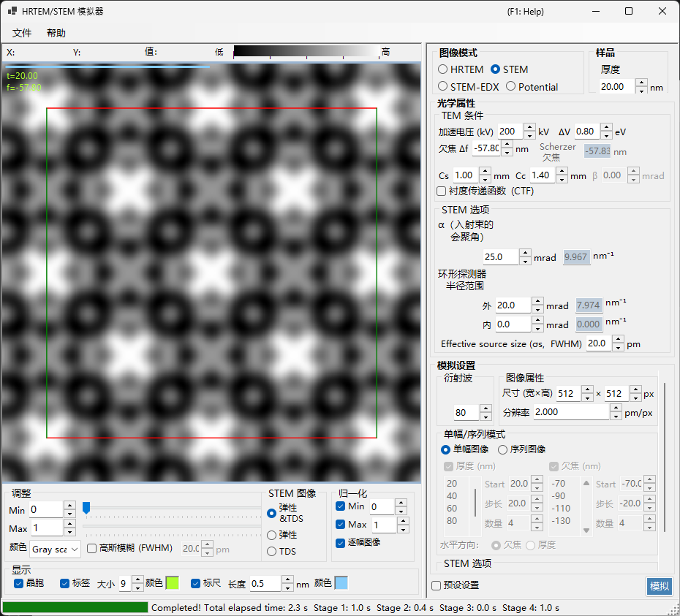680x616 pixels.
Task: Expand the 分辨率 resolution spinner arrow
Action: (x=616, y=412)
